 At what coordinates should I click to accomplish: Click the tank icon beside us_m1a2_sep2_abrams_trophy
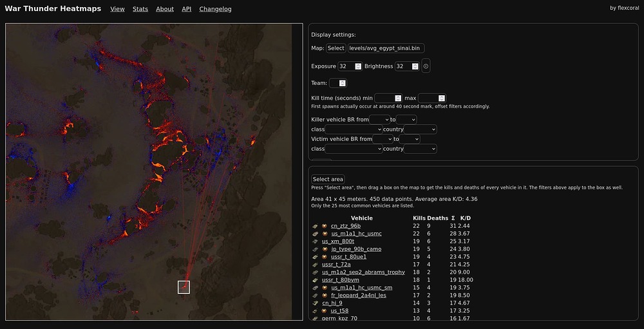point(315,272)
